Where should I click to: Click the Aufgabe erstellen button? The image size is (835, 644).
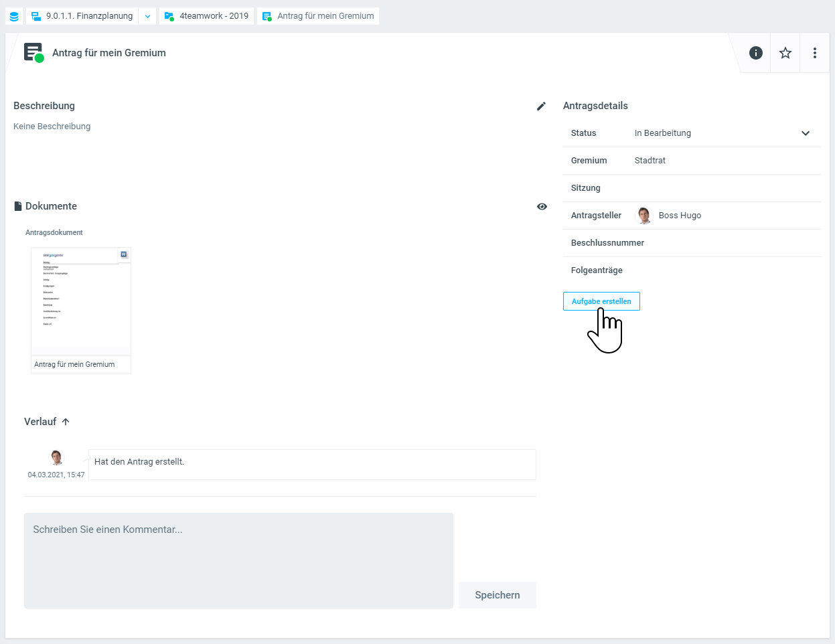[601, 301]
